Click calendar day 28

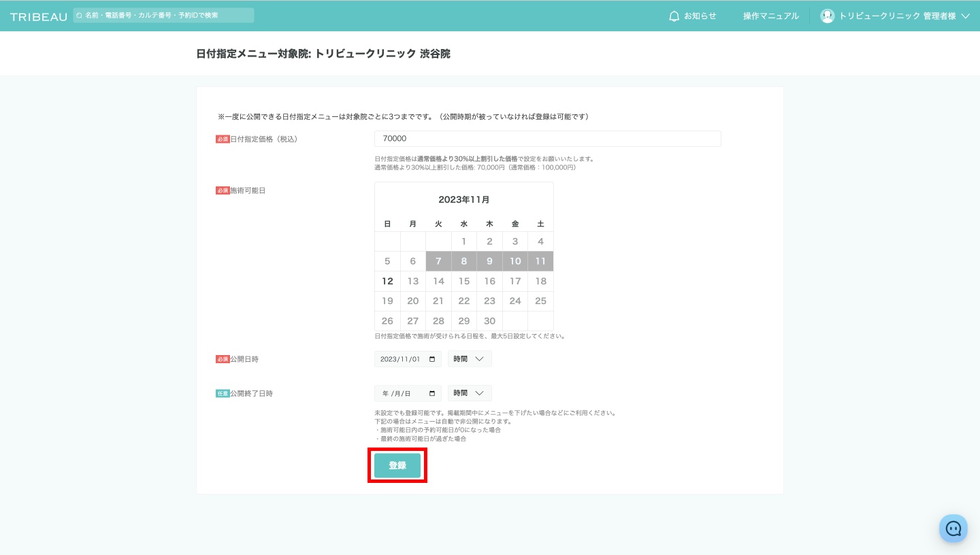(438, 321)
